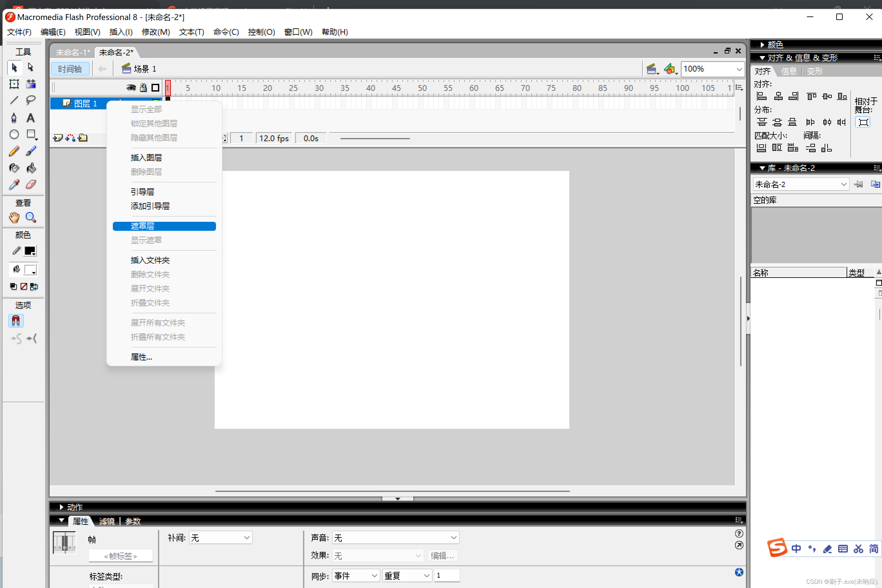Open the Edit Scene clapper icon
The height and width of the screenshot is (588, 882).
tap(652, 69)
